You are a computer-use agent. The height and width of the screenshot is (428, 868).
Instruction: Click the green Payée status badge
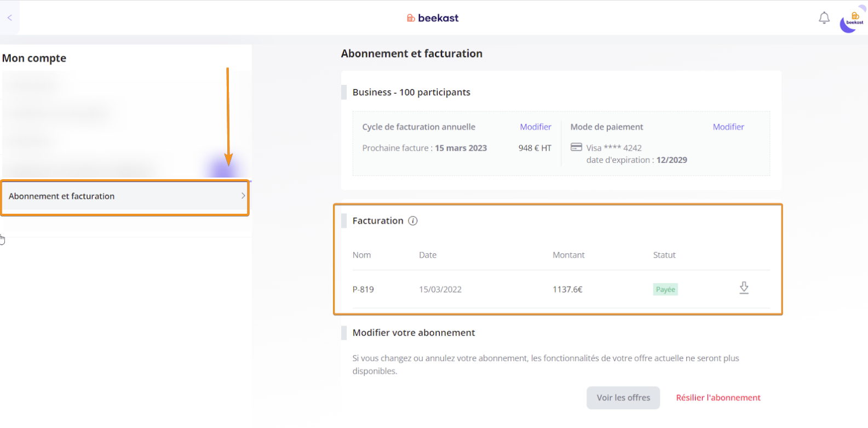click(x=665, y=289)
